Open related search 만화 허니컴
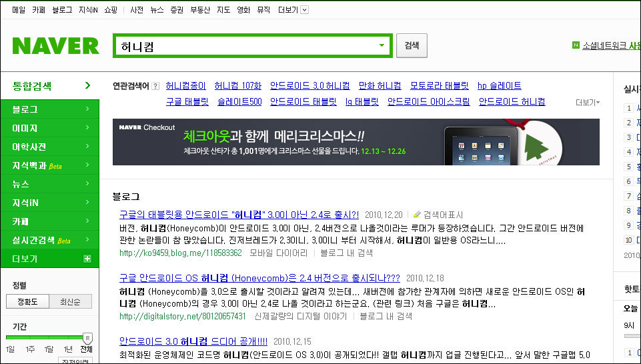This screenshot has width=641, height=364. click(x=380, y=86)
